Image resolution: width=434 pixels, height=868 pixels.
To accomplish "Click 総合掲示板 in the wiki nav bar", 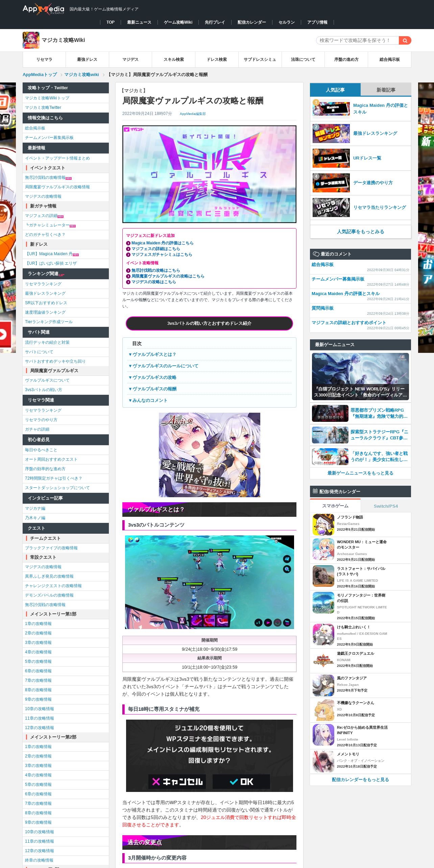I will coord(389,59).
